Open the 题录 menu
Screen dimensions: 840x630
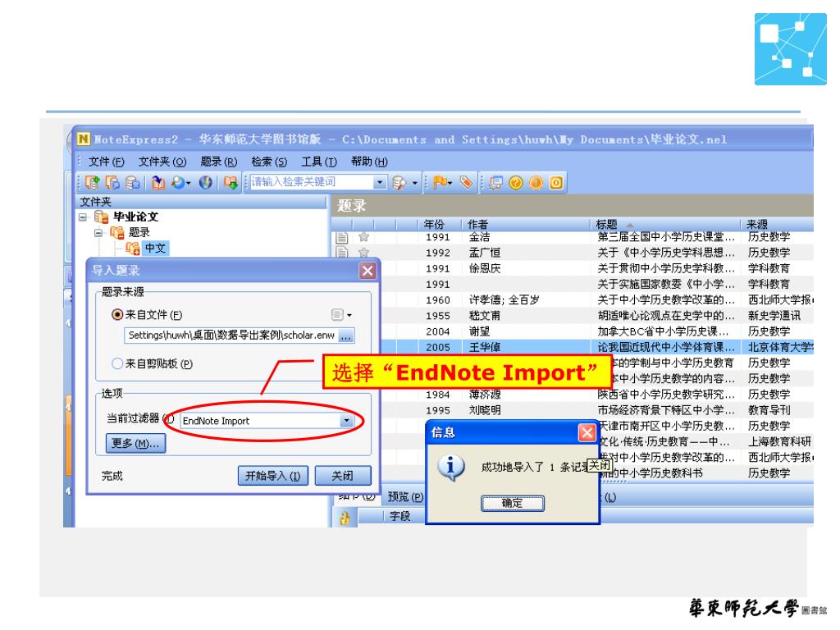pos(218,162)
